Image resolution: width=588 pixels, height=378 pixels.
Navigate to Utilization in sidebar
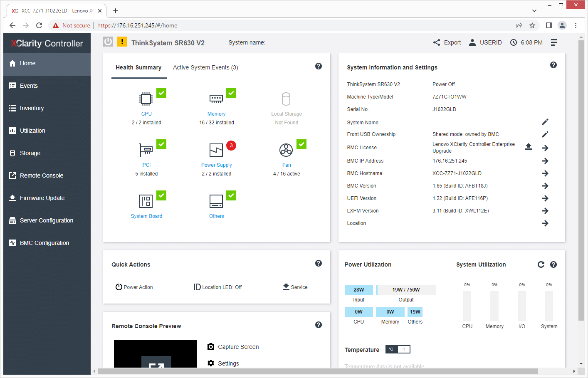click(47, 131)
